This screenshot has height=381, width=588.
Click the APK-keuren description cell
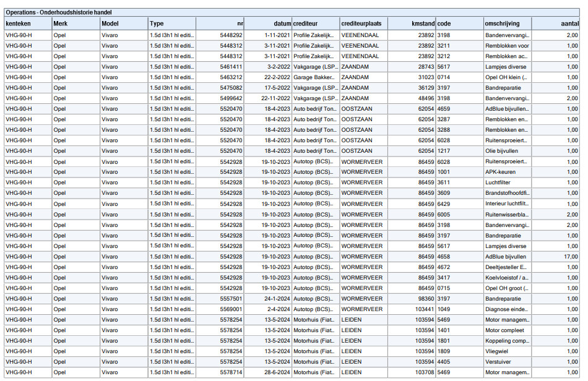pos(508,172)
